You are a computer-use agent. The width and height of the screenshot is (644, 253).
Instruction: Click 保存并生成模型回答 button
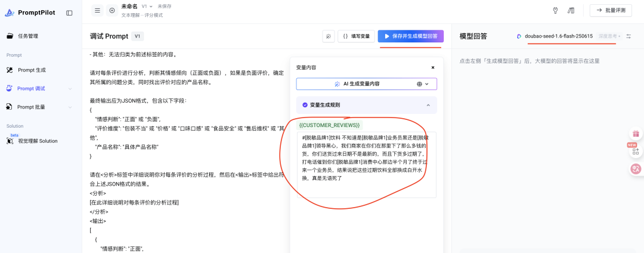click(411, 36)
